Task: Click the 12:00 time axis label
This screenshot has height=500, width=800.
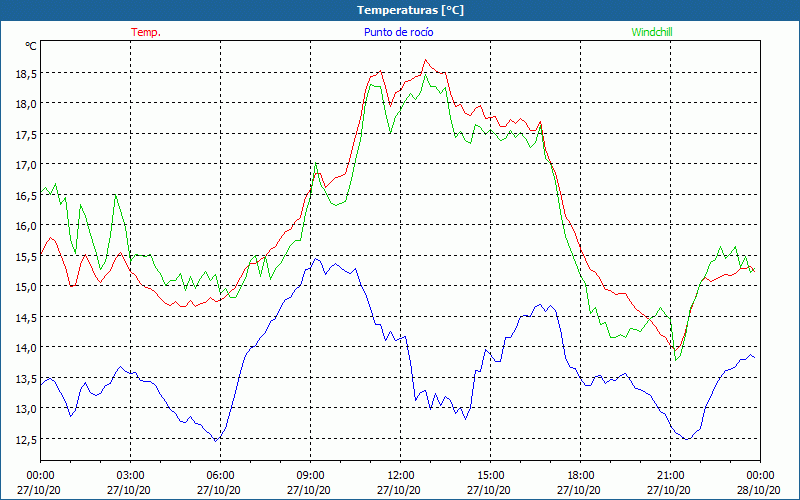Action: pos(401,476)
